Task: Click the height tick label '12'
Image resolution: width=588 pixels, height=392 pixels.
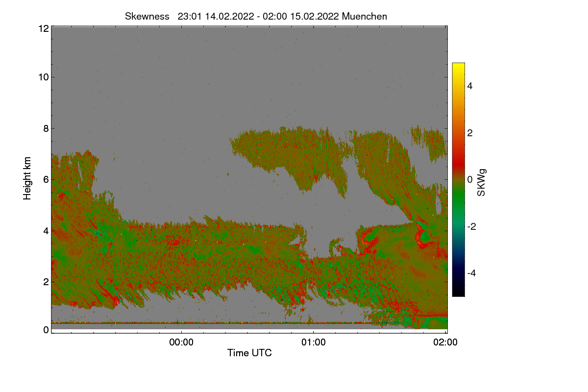Action: [43, 28]
